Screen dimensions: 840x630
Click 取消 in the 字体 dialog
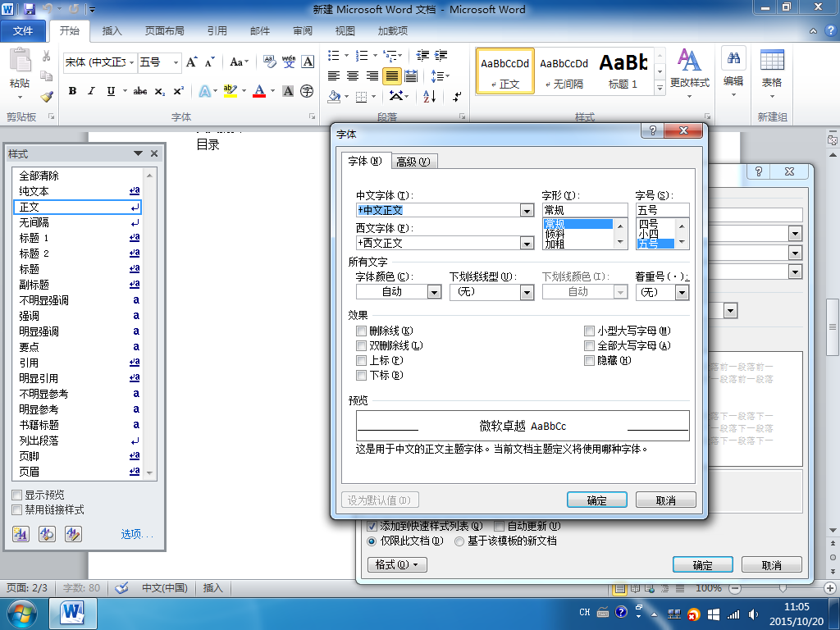666,500
